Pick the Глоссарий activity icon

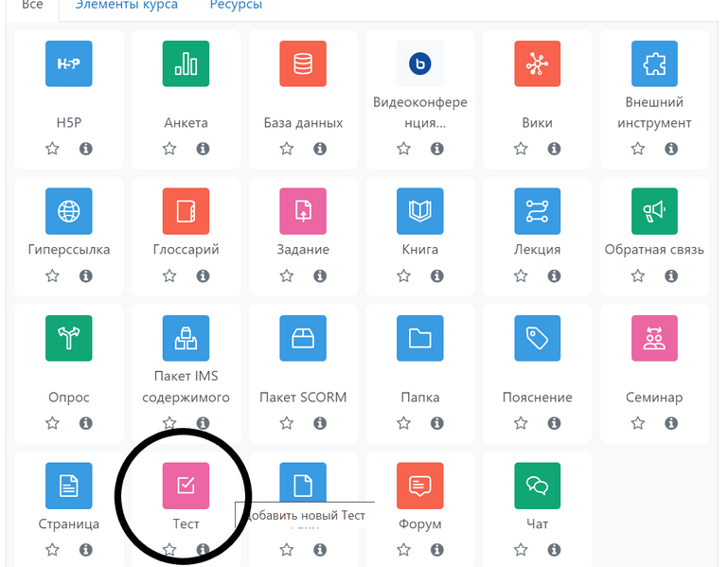186,211
